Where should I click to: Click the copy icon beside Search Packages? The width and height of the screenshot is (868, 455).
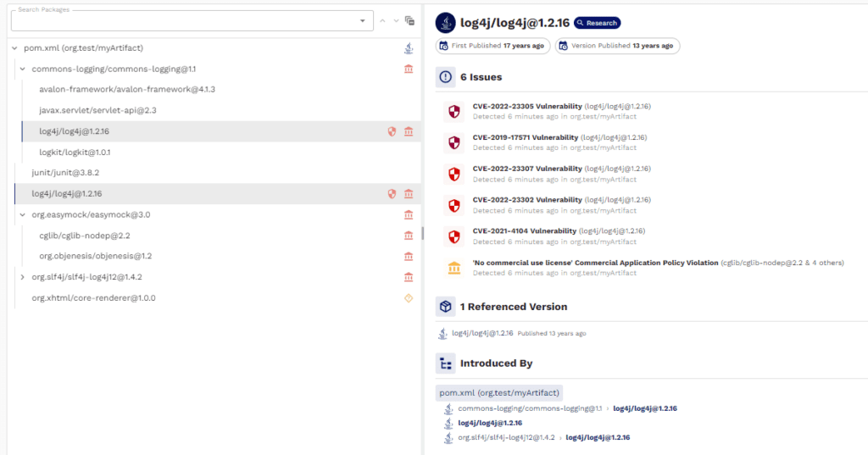[x=409, y=21]
